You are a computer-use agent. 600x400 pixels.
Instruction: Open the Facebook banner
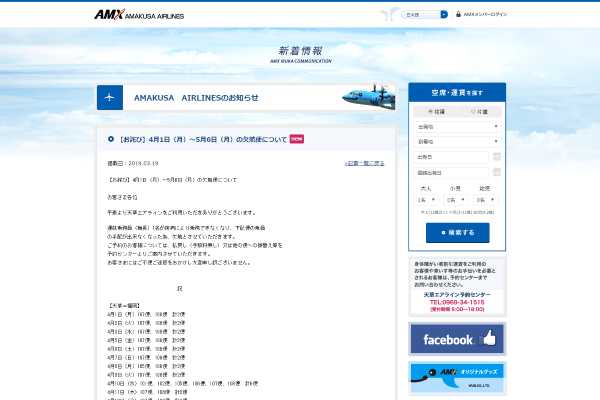[x=457, y=339]
